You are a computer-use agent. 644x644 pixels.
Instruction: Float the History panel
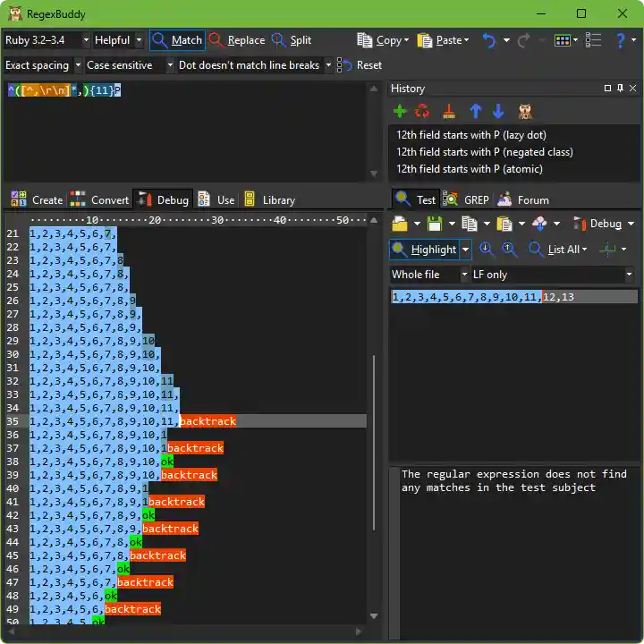pyautogui.click(x=607, y=88)
